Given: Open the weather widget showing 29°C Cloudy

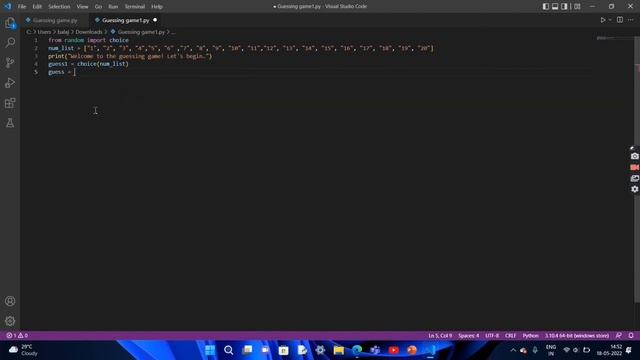Looking at the screenshot, I should 22,350.
